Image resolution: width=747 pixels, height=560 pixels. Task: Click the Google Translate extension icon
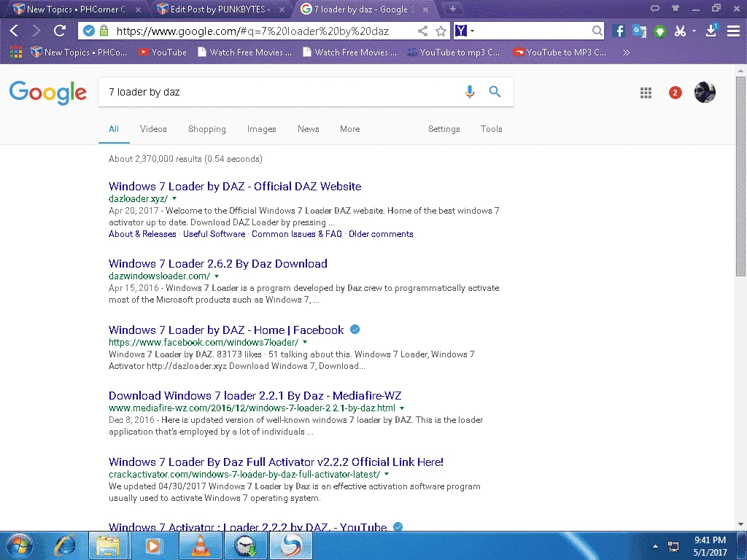coord(639,31)
